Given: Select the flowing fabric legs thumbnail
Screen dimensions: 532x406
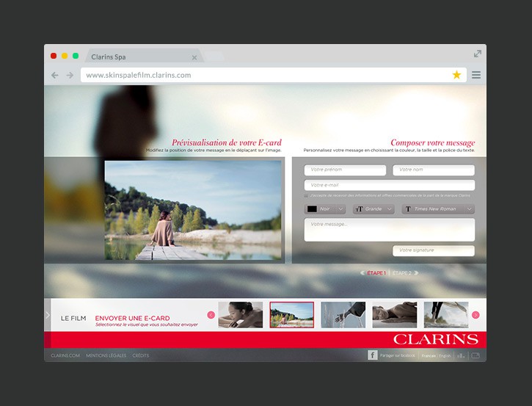Looking at the screenshot, I should pos(446,315).
